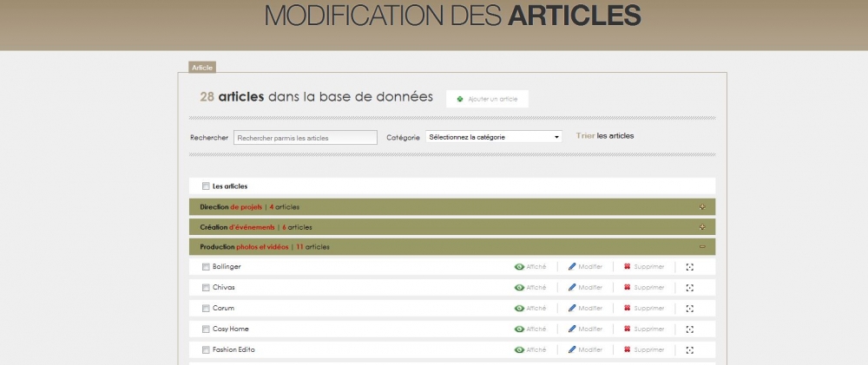This screenshot has width=868, height=365.
Task: Click the red Supprimer icon for Chivas
Action: click(627, 287)
